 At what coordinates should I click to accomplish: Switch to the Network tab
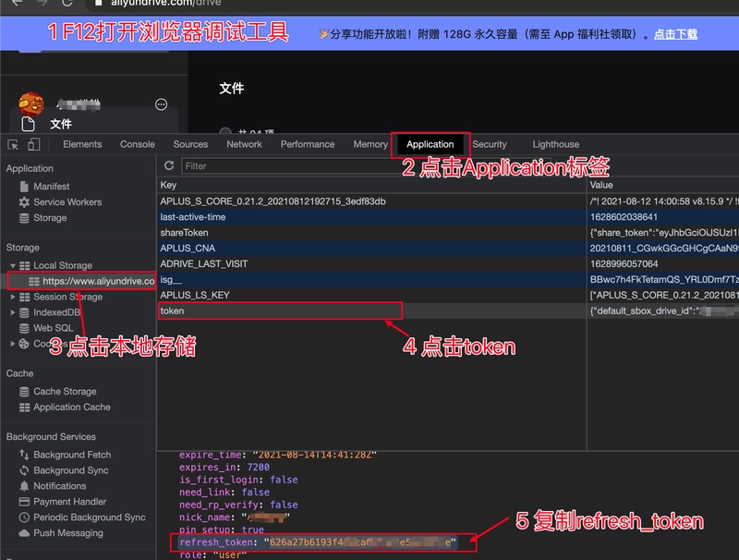click(x=244, y=144)
